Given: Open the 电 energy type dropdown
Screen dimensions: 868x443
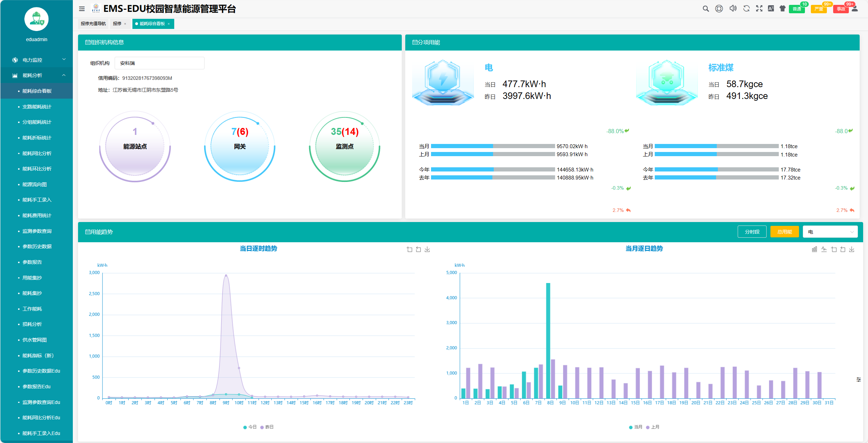Looking at the screenshot, I should pos(830,232).
